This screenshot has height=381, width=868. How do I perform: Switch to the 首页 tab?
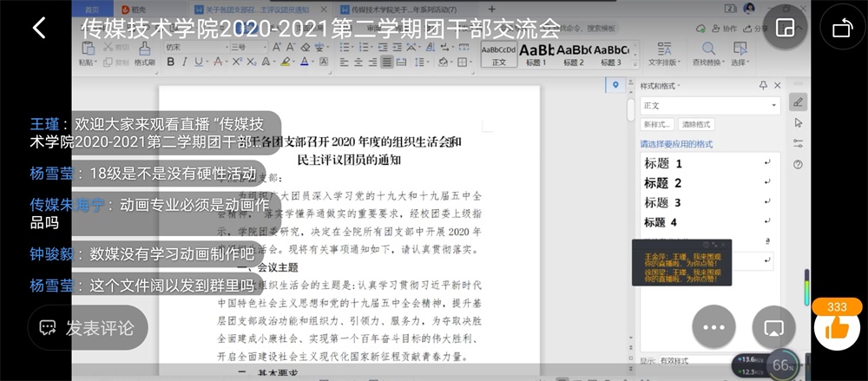[x=92, y=10]
